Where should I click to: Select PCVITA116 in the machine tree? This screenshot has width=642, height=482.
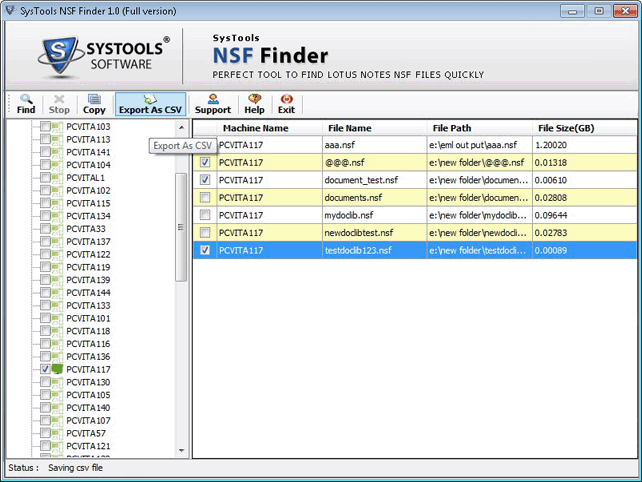[88, 344]
